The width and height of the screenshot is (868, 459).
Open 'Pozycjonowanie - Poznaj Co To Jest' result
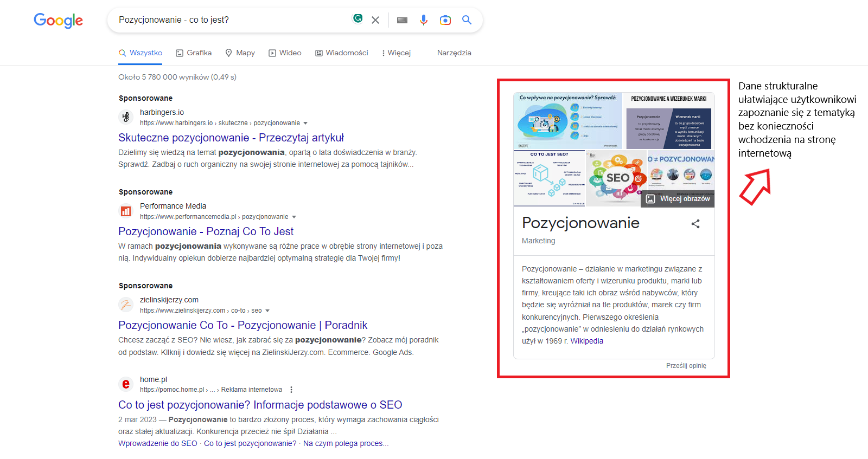(206, 231)
